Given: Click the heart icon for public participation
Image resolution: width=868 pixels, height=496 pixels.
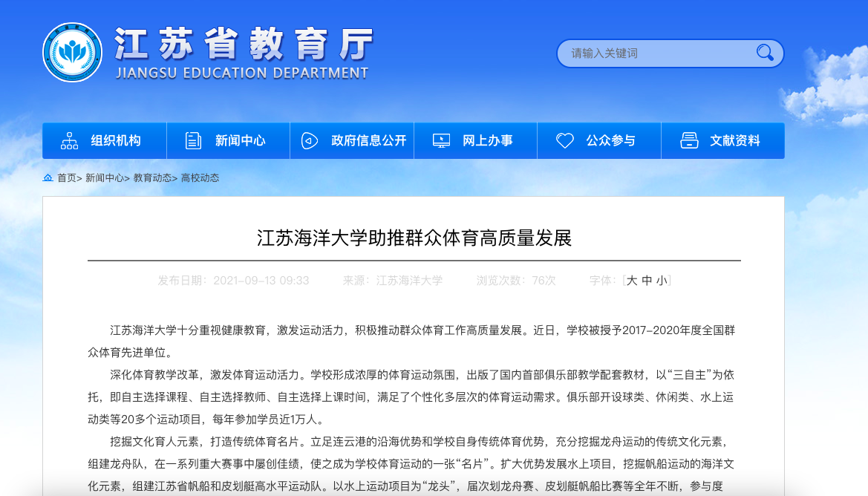Looking at the screenshot, I should click(x=565, y=140).
